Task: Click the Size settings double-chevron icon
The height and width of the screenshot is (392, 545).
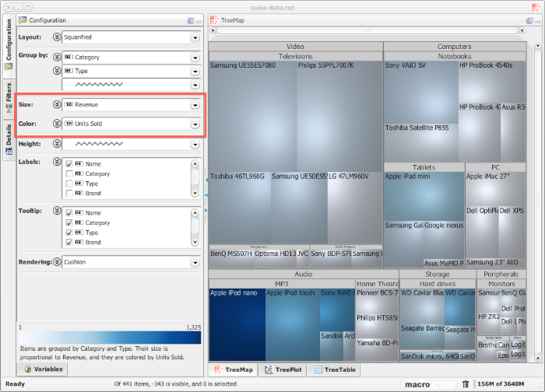Action: 56,104
